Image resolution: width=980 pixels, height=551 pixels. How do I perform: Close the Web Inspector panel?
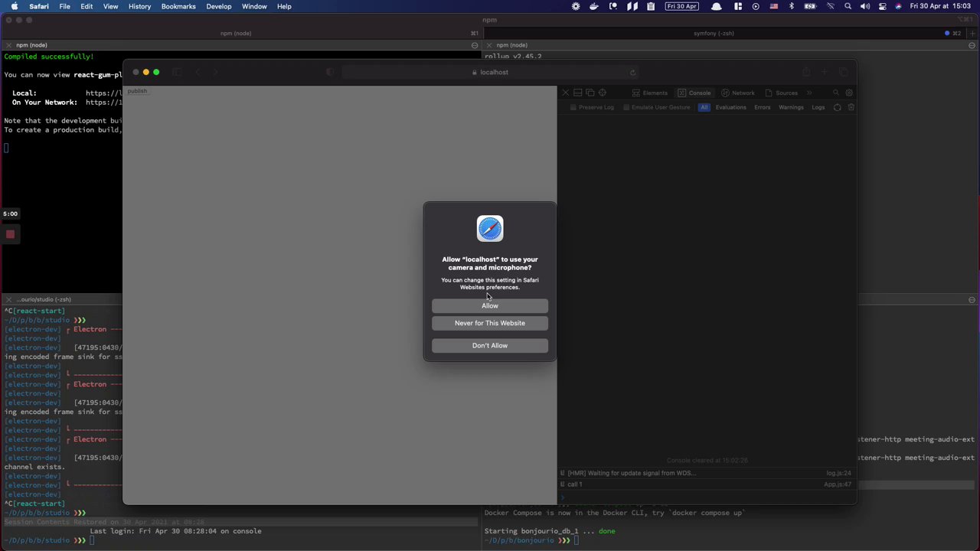[x=566, y=93]
